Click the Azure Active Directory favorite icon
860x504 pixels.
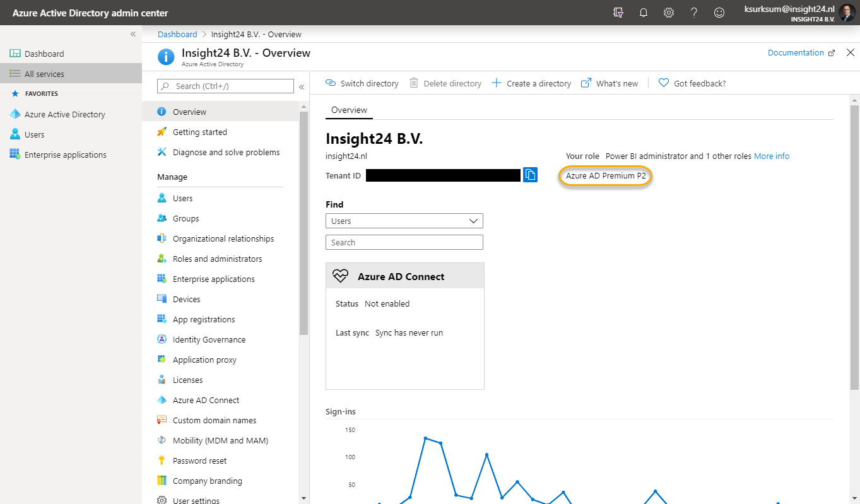[15, 114]
